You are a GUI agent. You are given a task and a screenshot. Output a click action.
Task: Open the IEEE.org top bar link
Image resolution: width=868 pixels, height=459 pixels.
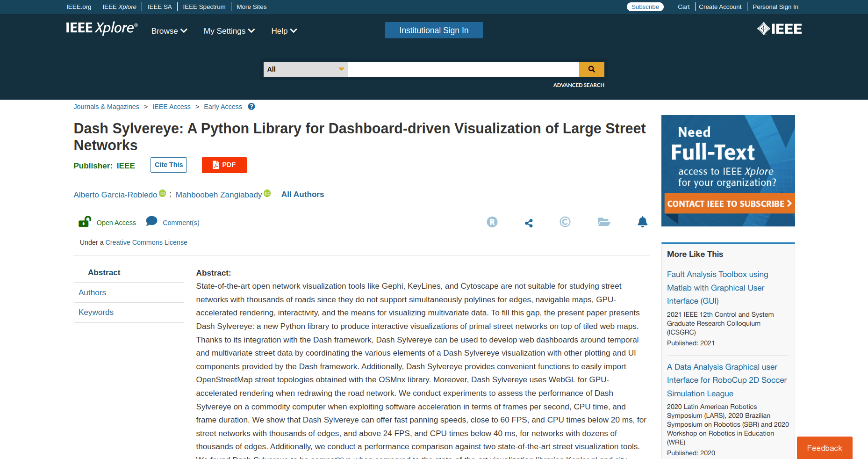pos(79,7)
